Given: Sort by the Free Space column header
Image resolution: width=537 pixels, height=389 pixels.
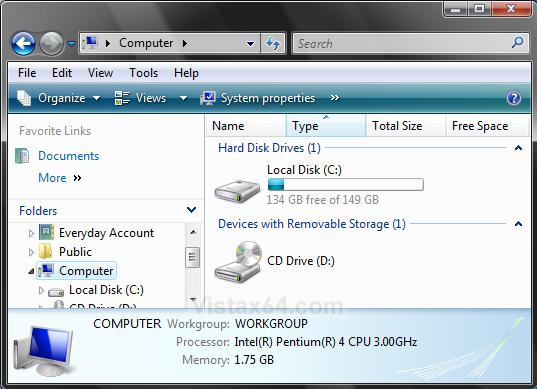Looking at the screenshot, I should coord(487,126).
